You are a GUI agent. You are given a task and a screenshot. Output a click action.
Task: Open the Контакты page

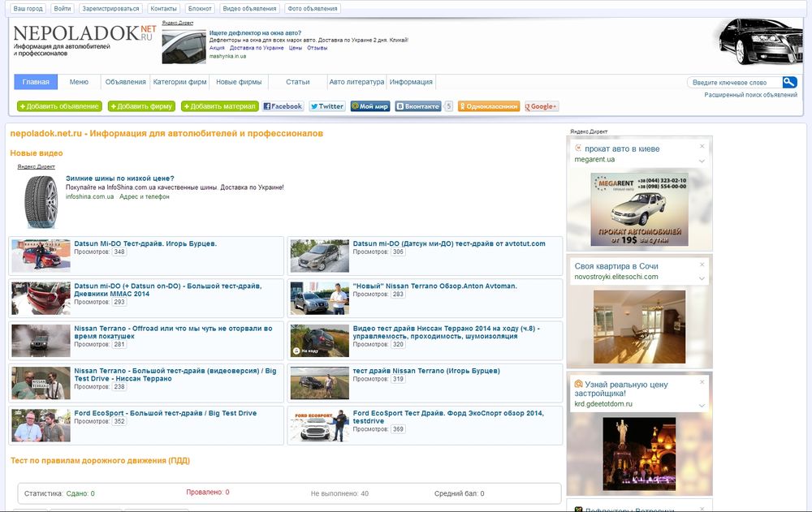(164, 8)
